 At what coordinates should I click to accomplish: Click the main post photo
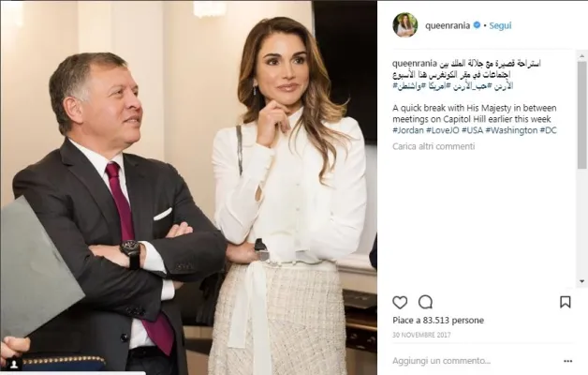point(188,187)
